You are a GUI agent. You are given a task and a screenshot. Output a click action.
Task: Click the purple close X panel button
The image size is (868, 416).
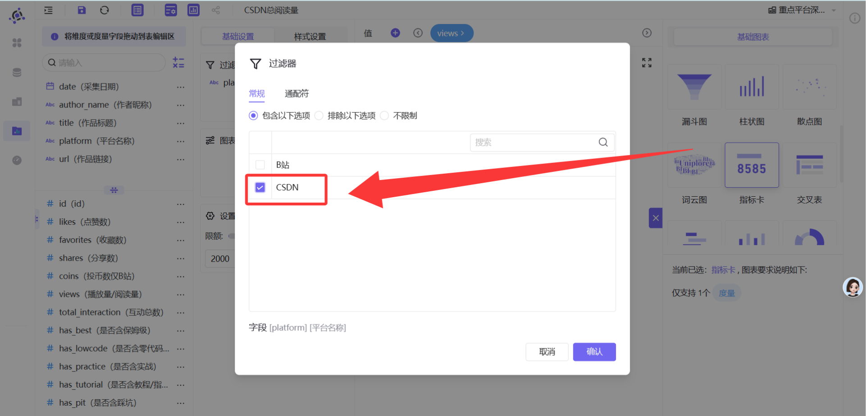[x=656, y=218]
